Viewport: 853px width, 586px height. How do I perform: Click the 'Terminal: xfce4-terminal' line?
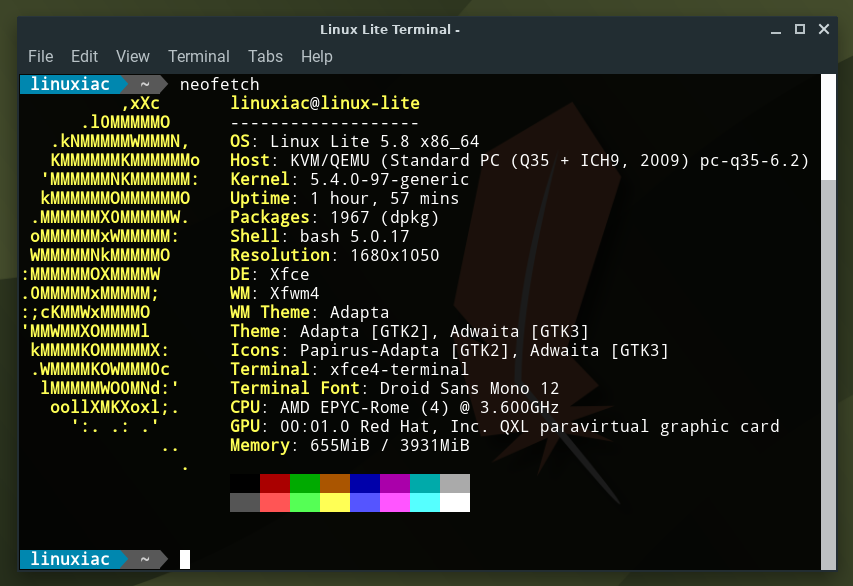coord(349,369)
